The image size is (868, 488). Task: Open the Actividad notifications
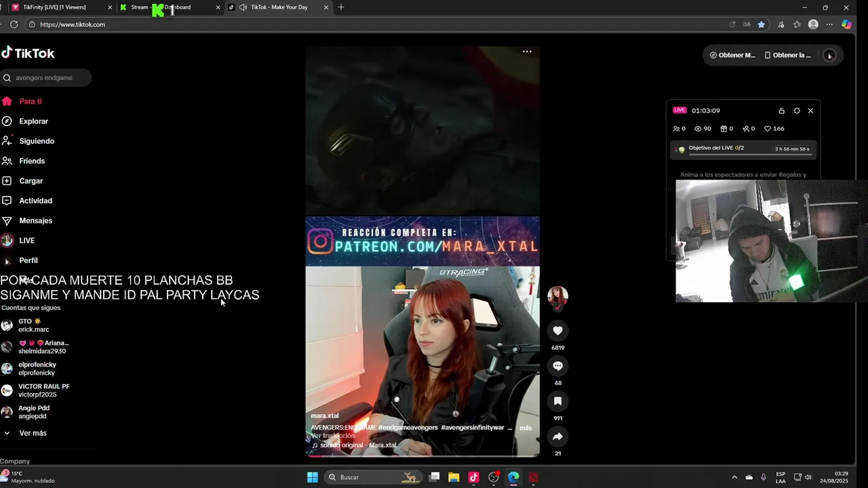35,201
